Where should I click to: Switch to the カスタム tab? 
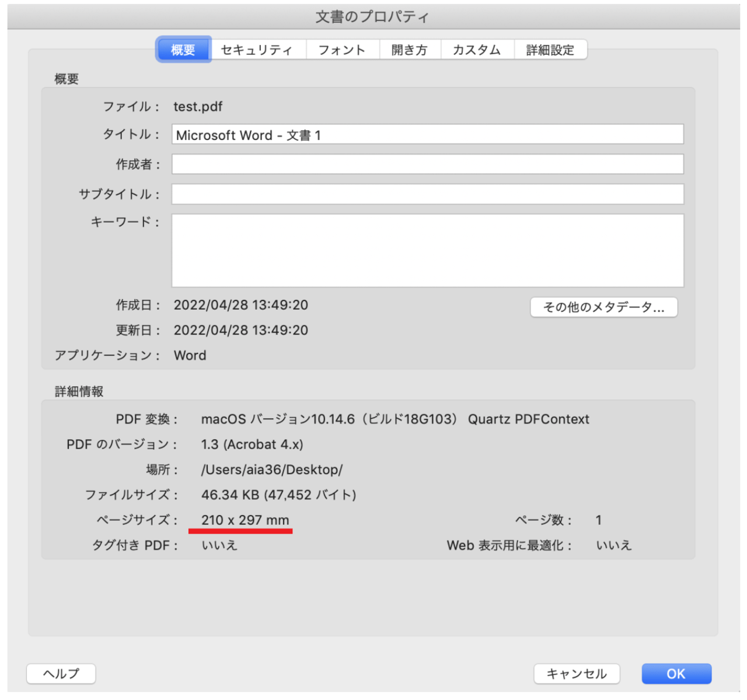tap(477, 50)
